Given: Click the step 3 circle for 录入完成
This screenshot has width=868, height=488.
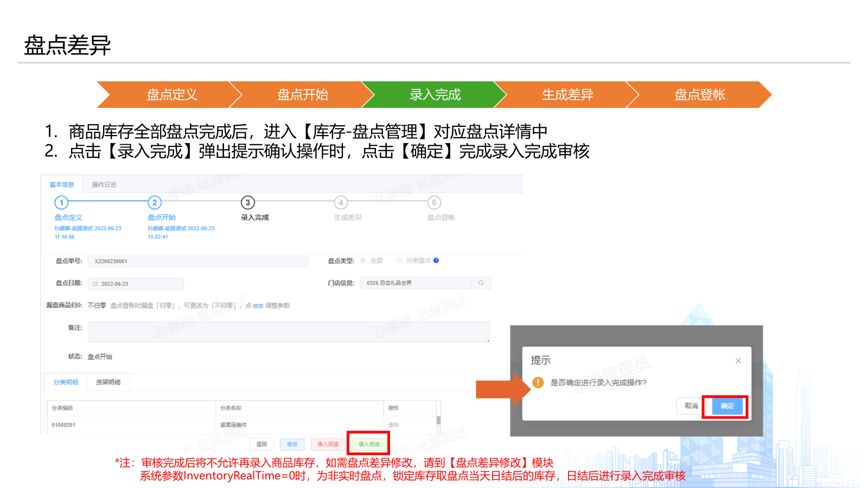Looking at the screenshot, I should (x=248, y=203).
